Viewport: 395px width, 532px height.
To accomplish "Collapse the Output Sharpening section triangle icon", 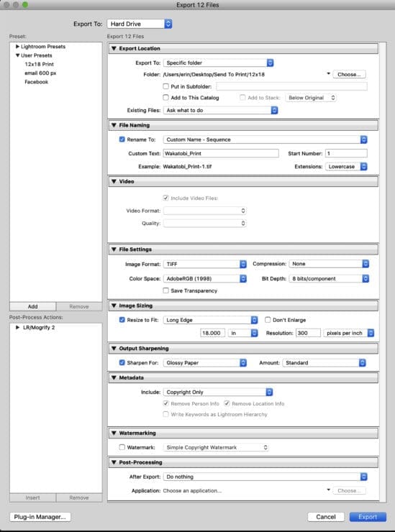I will click(114, 349).
